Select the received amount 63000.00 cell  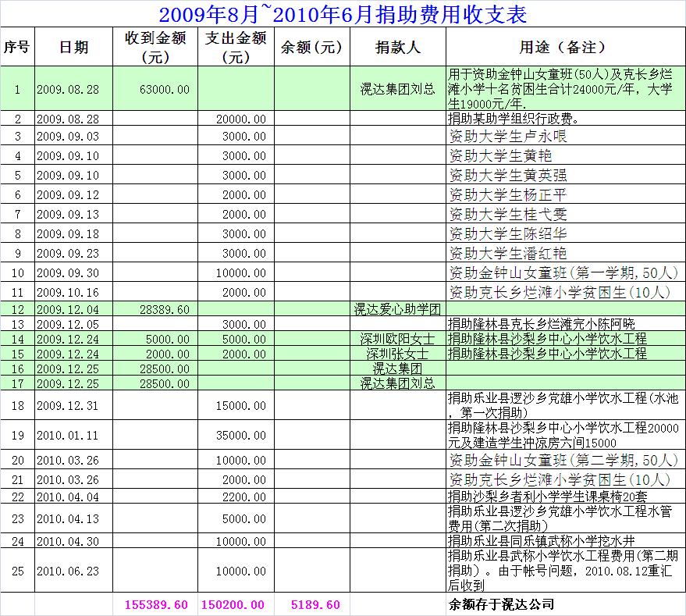155,89
